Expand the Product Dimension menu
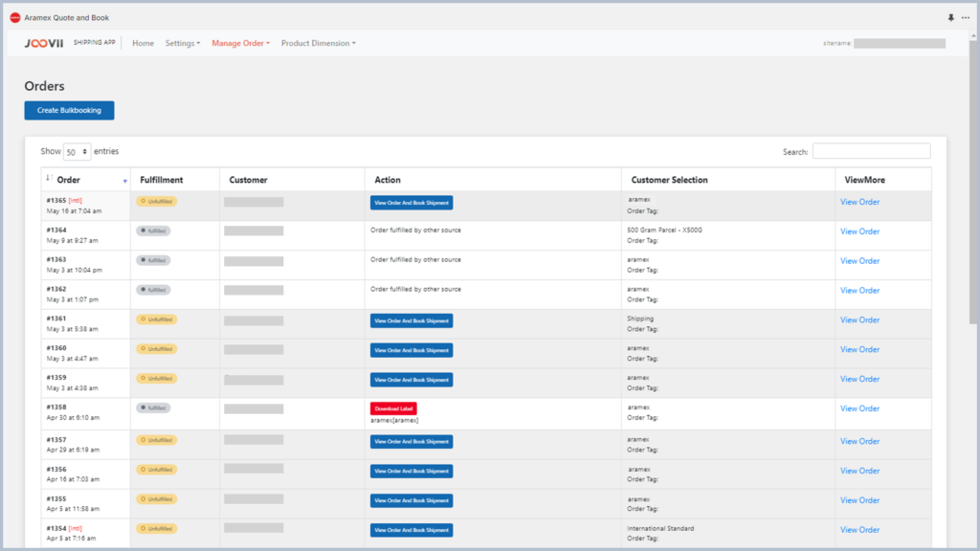The width and height of the screenshot is (980, 551). [x=318, y=43]
